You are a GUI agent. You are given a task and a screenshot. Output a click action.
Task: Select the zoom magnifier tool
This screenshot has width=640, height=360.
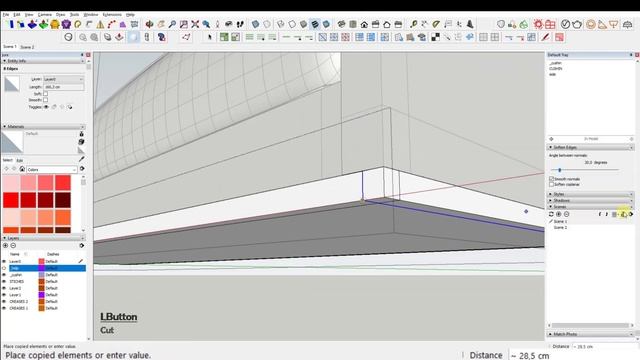click(172, 24)
